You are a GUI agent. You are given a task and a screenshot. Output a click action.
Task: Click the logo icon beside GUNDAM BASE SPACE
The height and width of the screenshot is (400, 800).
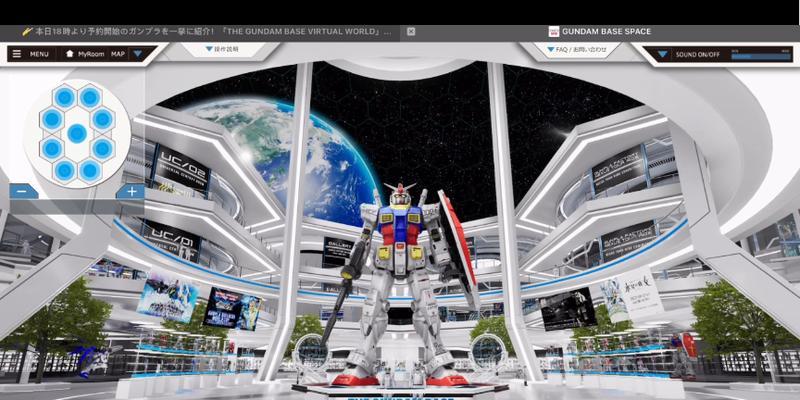coord(554,32)
